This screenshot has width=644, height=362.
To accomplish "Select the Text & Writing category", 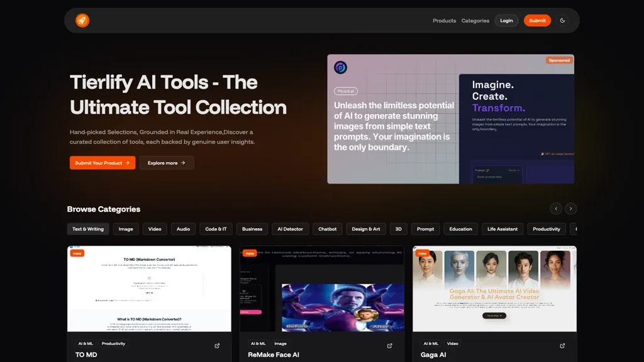I will coord(88,229).
